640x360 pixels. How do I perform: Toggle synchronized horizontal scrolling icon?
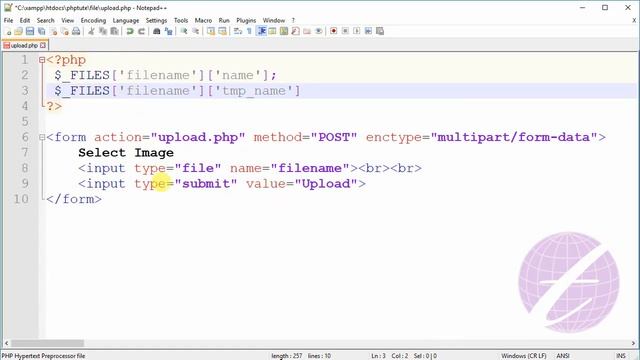(222, 31)
